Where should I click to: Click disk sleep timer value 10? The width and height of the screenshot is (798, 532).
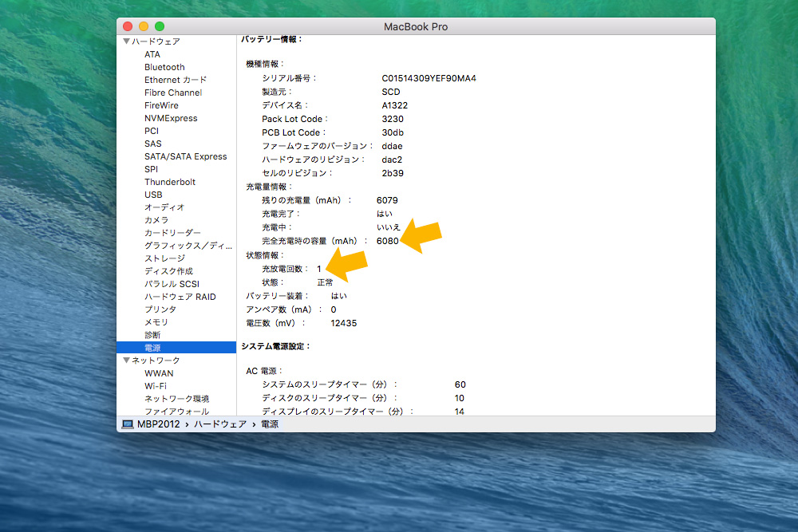coord(459,398)
